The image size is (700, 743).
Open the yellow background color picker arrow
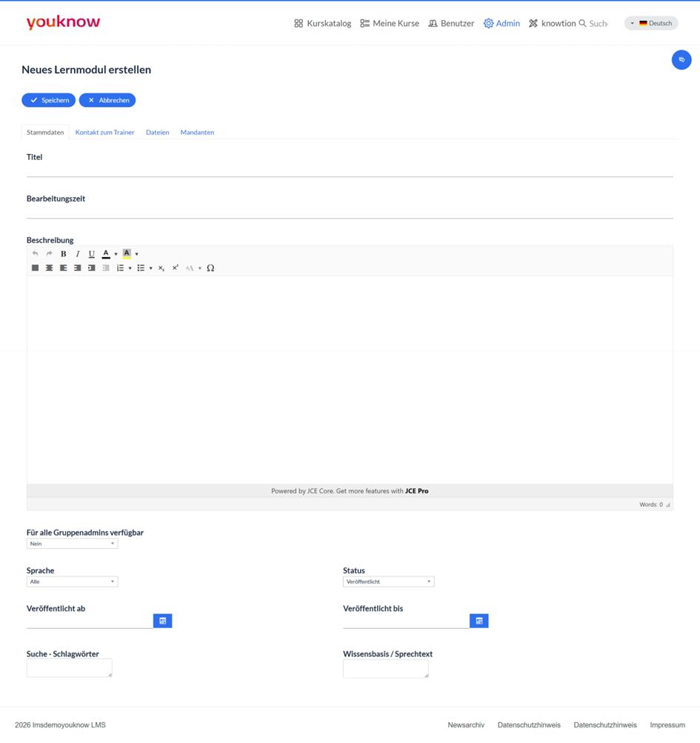tap(137, 254)
